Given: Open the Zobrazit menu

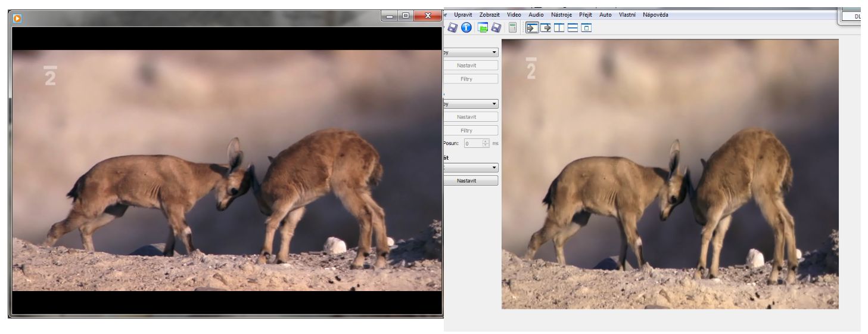Looking at the screenshot, I should (x=489, y=14).
